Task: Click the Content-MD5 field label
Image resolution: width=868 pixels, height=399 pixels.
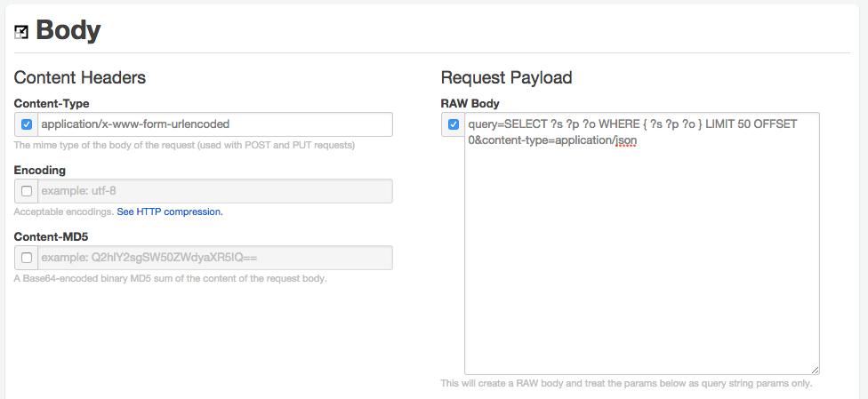Action: pos(51,236)
